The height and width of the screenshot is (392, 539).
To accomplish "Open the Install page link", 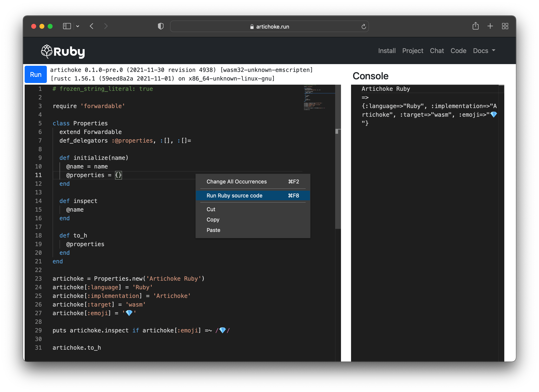I will [x=387, y=51].
